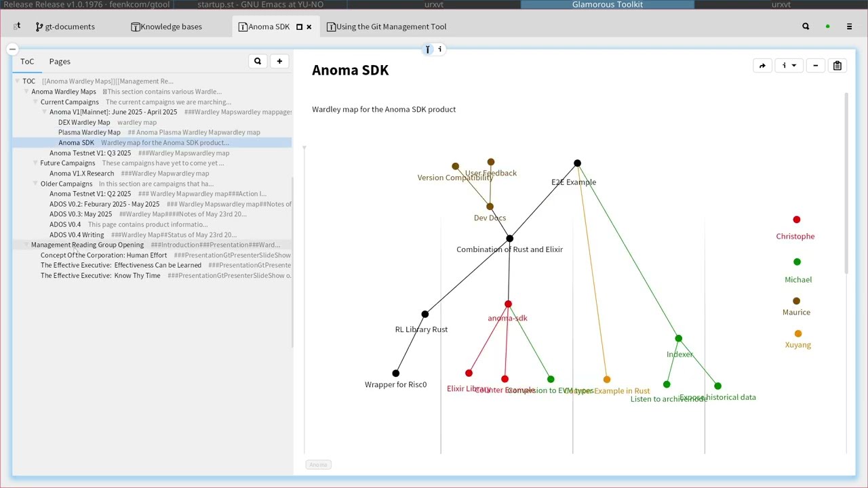Click the share arrow button

coord(762,66)
